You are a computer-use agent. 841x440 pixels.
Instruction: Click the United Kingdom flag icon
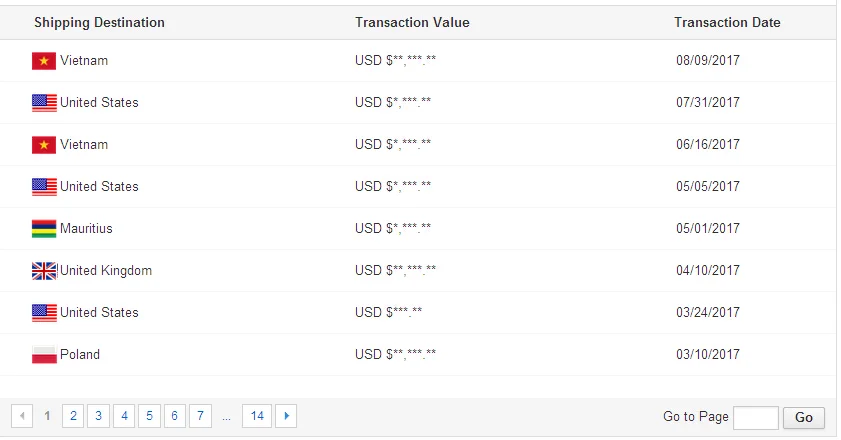coord(44,271)
